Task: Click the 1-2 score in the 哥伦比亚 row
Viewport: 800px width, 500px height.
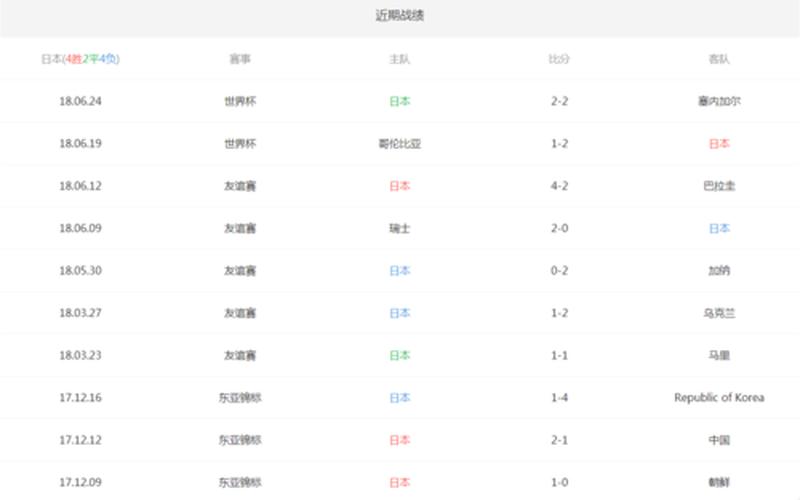Action: click(x=559, y=143)
